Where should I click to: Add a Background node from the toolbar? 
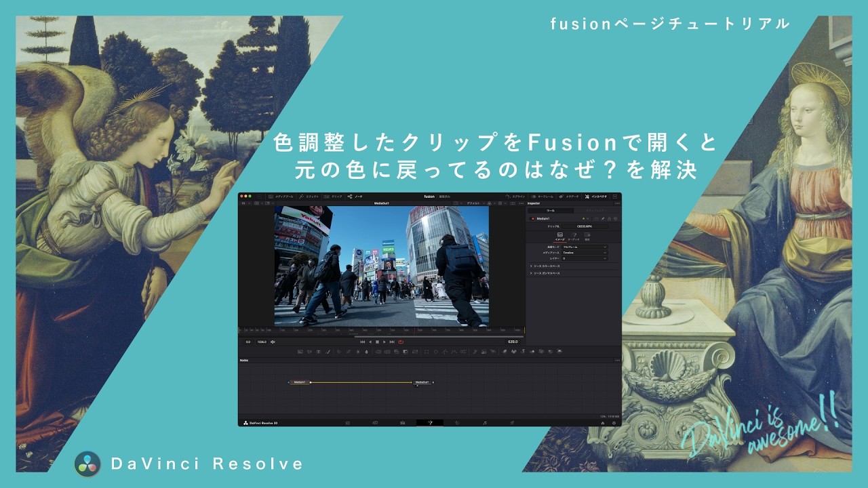[x=300, y=351]
